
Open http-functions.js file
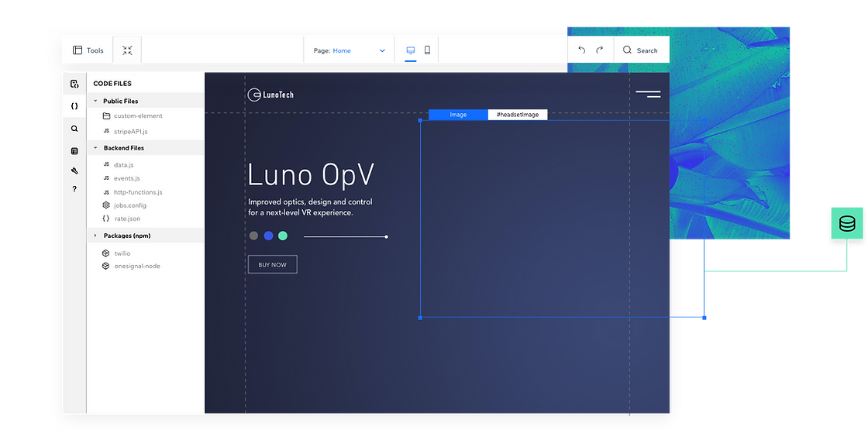coord(138,192)
